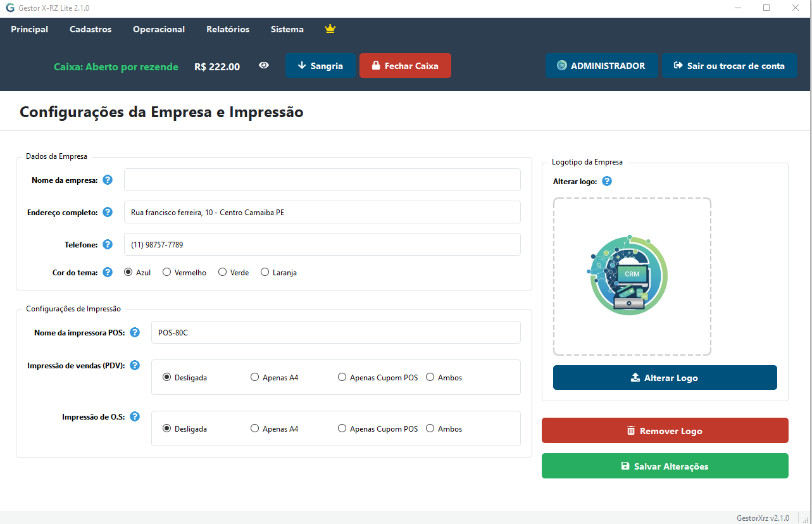812x524 pixels.
Task: Select Vermelho theme color option
Action: 167,272
